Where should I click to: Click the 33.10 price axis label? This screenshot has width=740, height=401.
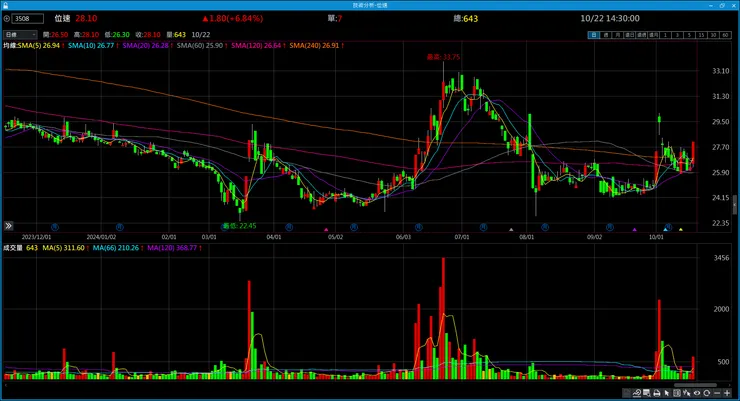[x=721, y=71]
